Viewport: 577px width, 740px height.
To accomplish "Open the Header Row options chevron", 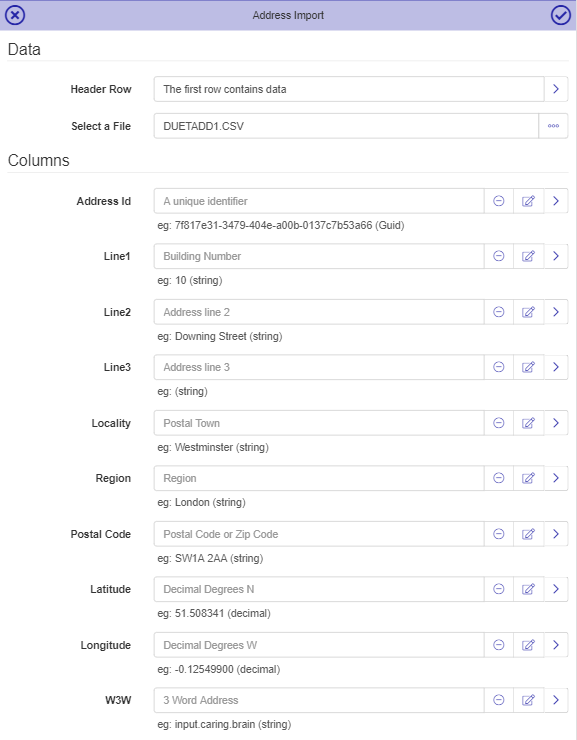I will point(556,89).
